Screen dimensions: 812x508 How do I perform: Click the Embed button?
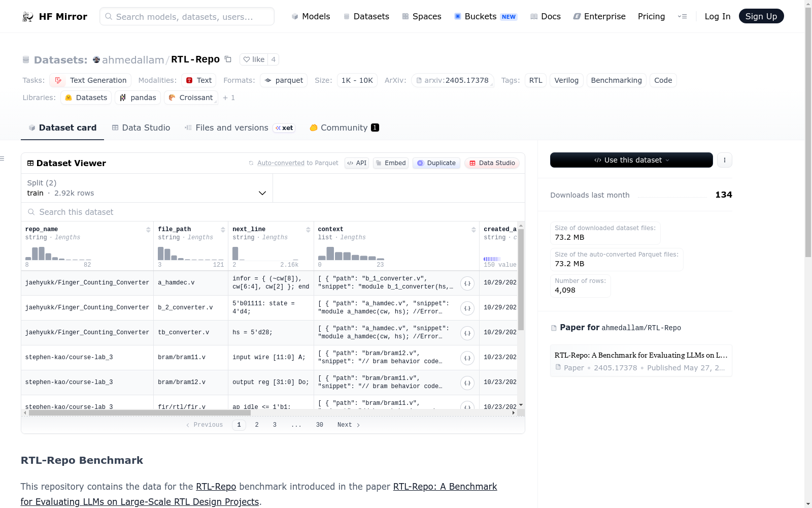391,163
